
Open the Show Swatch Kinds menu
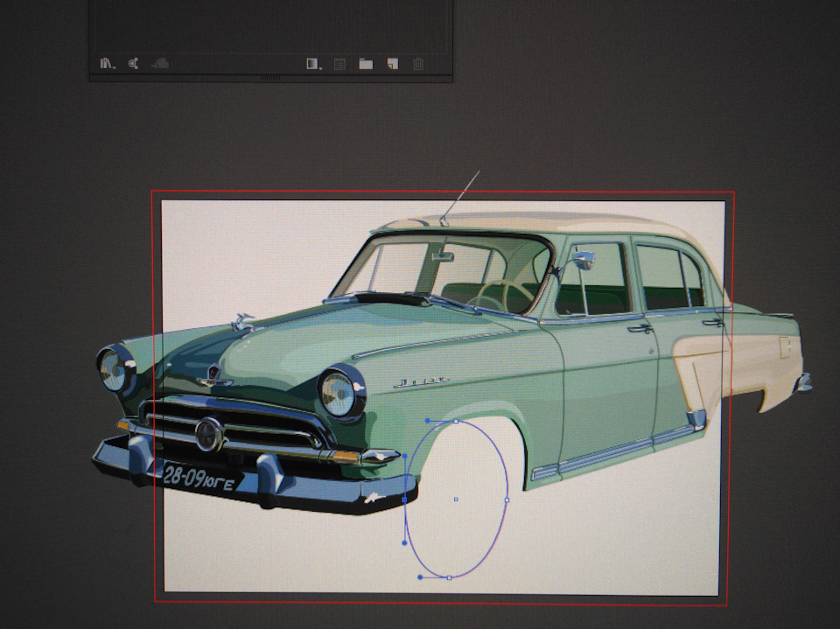313,64
